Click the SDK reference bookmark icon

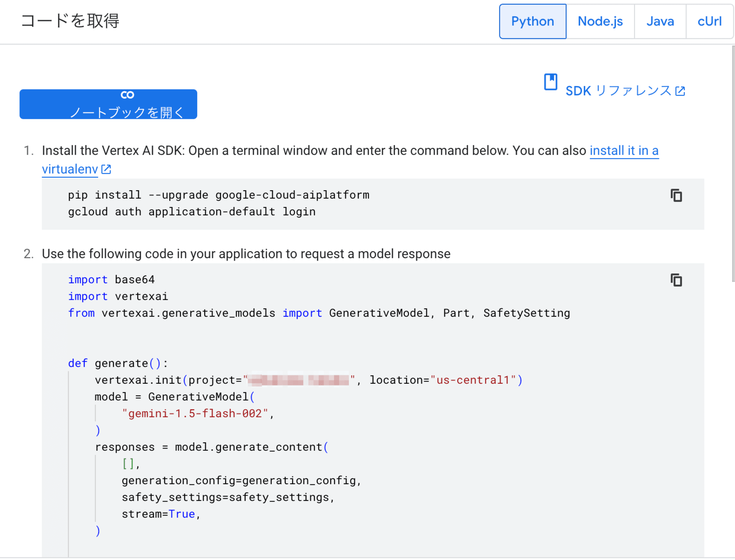tap(551, 82)
